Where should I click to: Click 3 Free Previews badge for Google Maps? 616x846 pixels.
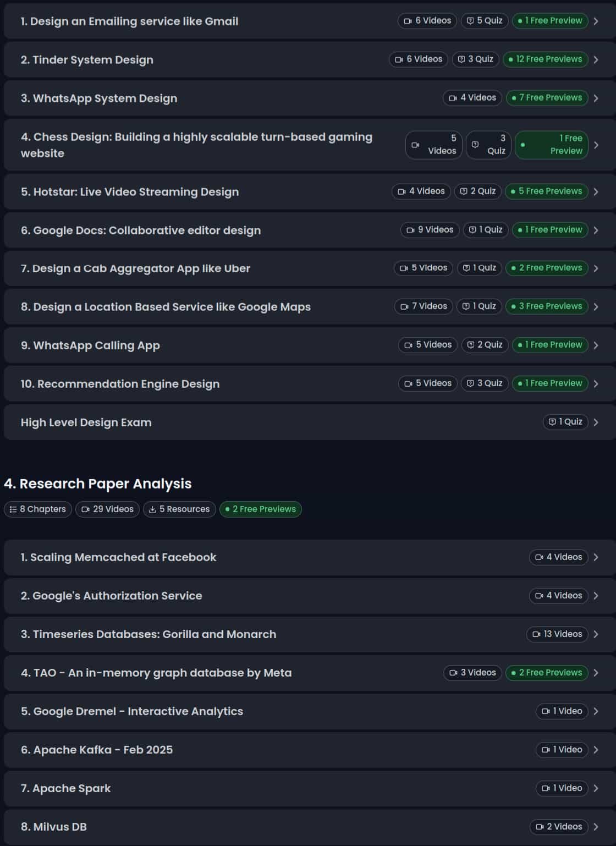point(547,306)
